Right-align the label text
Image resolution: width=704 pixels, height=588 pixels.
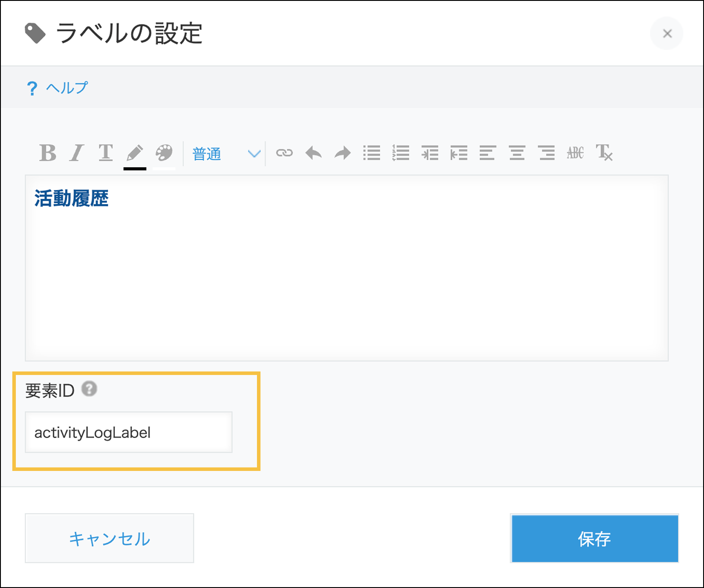pos(546,153)
